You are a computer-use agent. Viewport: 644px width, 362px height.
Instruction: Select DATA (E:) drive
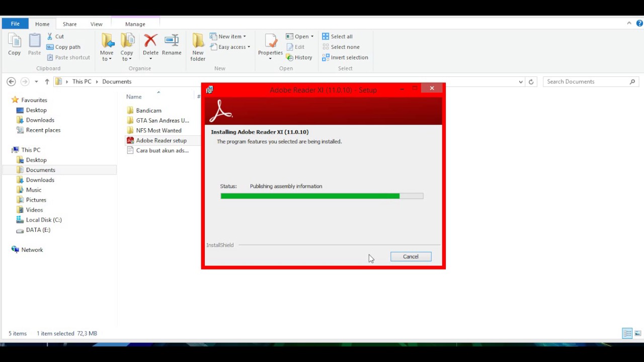click(38, 230)
